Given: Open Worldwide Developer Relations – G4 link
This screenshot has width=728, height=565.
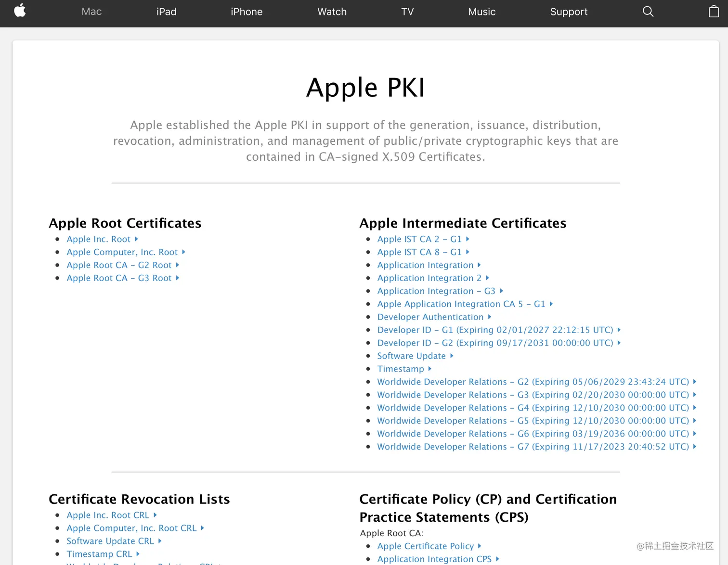Looking at the screenshot, I should 537,408.
